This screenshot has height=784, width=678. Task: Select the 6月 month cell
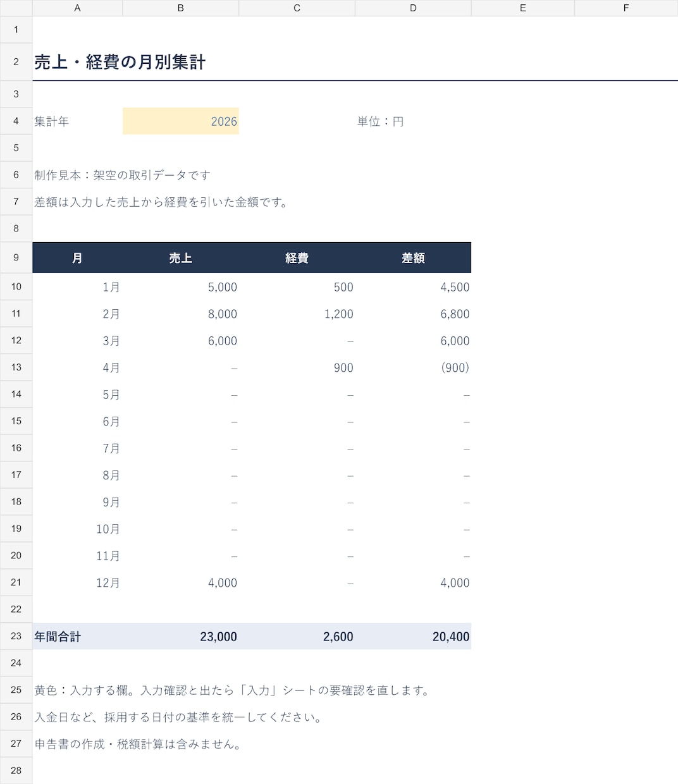coord(78,421)
